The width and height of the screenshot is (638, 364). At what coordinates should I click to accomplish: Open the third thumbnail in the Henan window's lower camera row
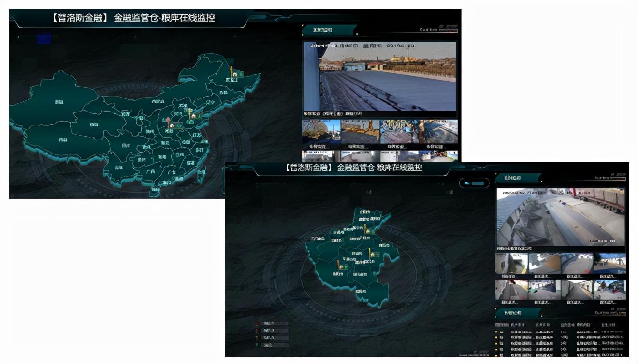577,290
